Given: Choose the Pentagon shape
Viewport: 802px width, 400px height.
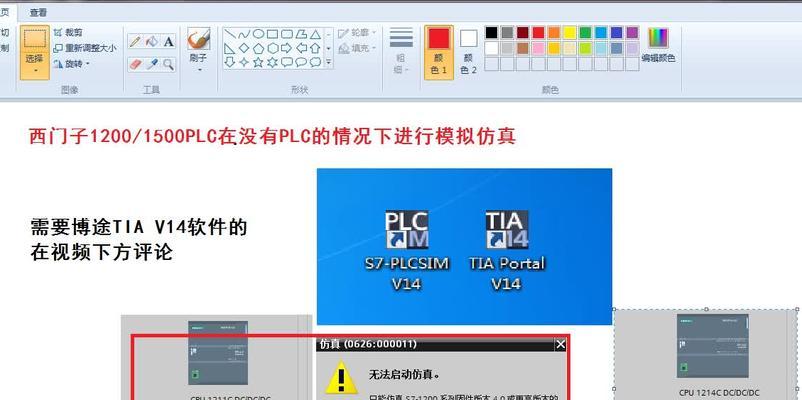Looking at the screenshot, I should pyautogui.click(x=259, y=48).
